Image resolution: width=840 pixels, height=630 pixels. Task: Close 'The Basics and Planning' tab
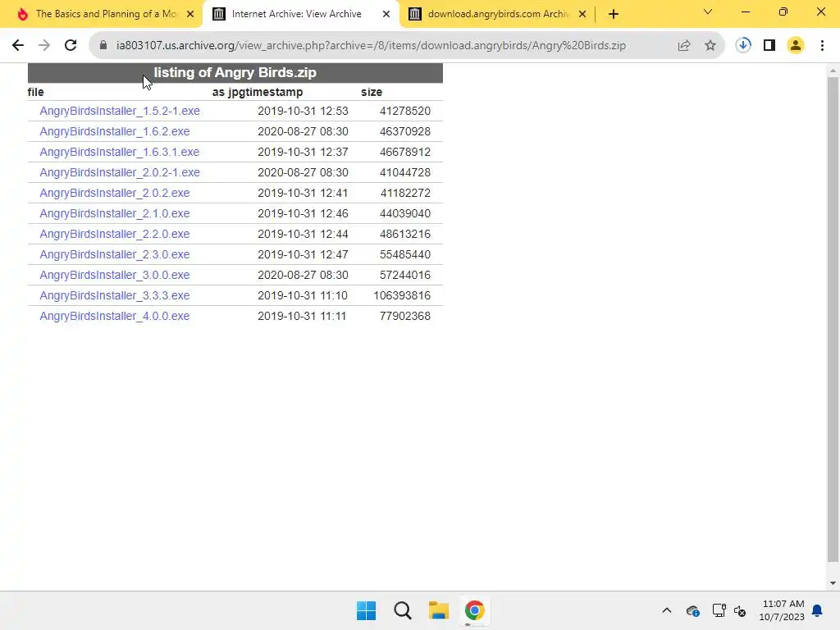(x=190, y=14)
